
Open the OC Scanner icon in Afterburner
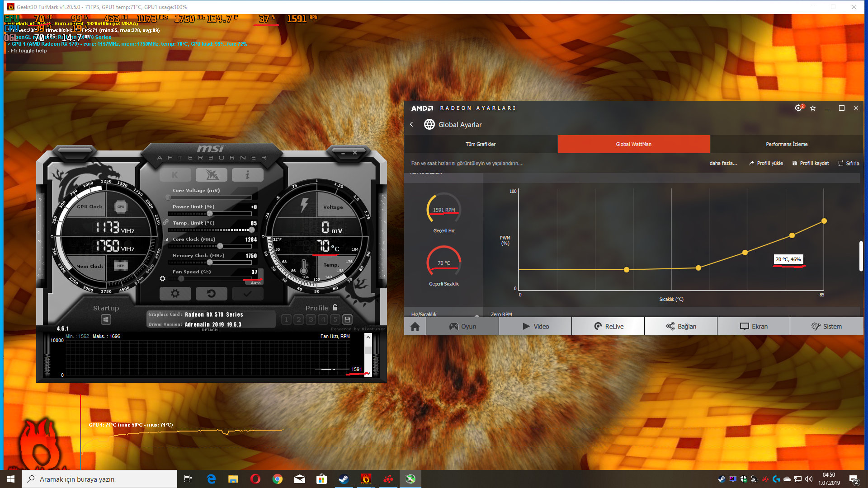(x=212, y=175)
